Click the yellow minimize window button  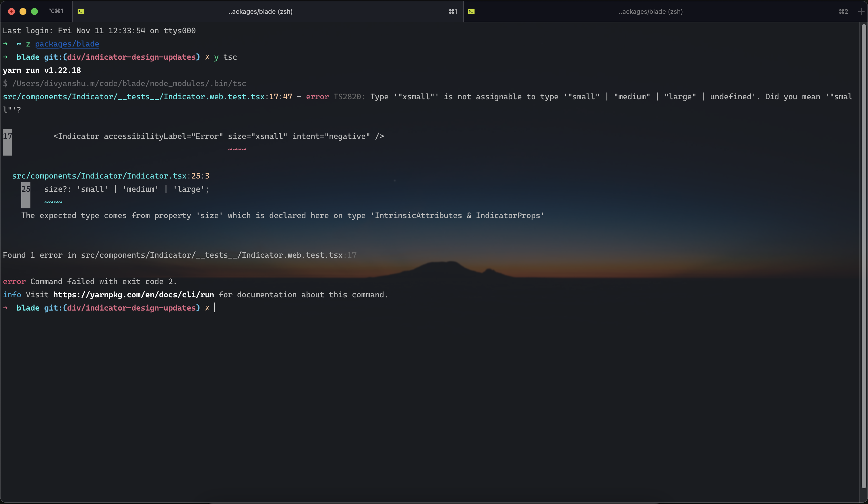pyautogui.click(x=23, y=11)
